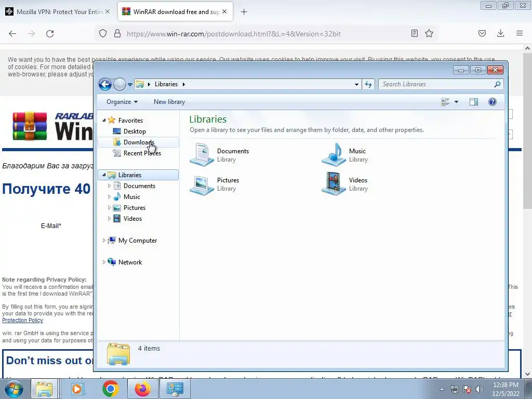Click Libraries breadcrumb in address bar

pos(166,84)
